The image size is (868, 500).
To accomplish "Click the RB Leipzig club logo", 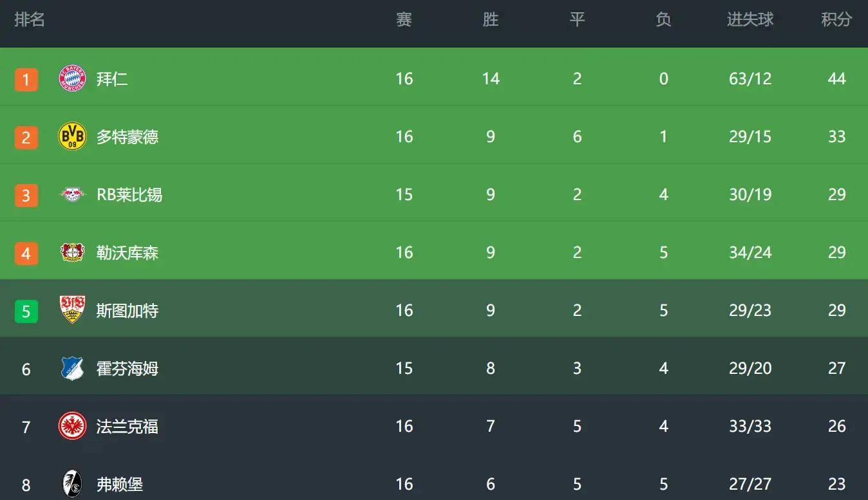I will click(x=72, y=194).
